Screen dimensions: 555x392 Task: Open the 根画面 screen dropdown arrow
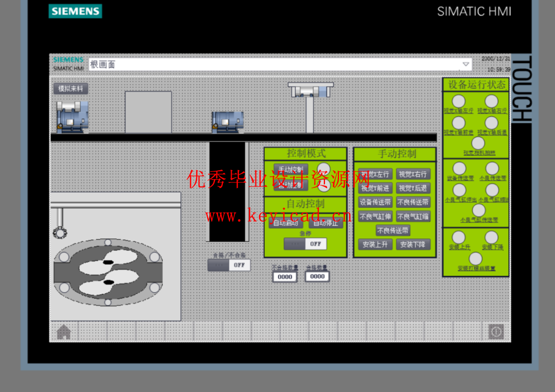[466, 64]
